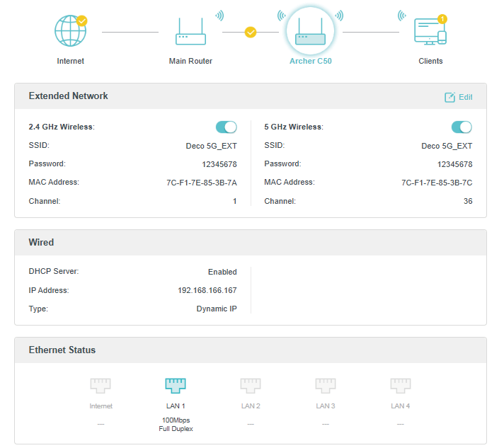The width and height of the screenshot is (504, 448).
Task: Click MAC address 7C-F1-7E-85-3B-7A
Action: click(x=202, y=183)
